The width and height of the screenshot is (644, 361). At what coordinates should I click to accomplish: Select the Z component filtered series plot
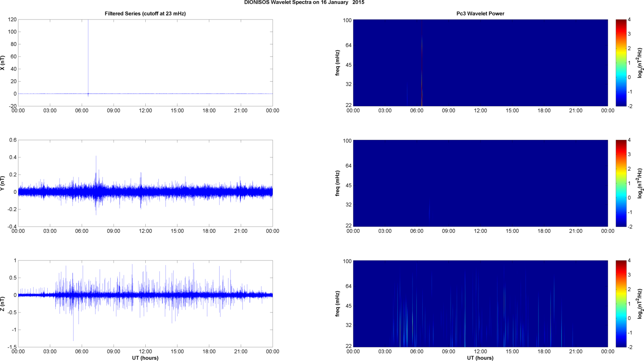(145, 304)
